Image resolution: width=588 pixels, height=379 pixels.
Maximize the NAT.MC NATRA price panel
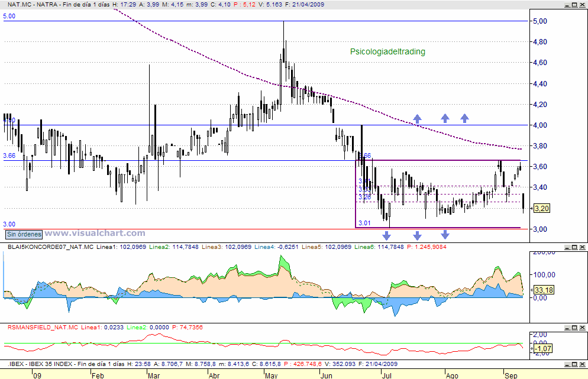(575, 5)
